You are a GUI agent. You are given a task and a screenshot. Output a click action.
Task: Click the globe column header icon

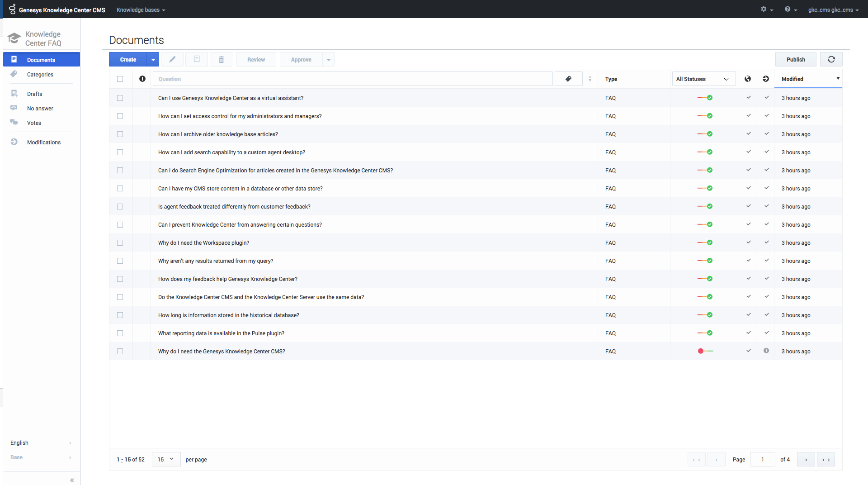pos(748,79)
